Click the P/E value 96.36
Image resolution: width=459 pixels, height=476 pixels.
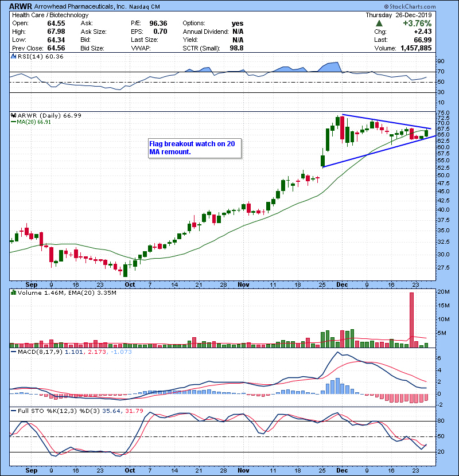pyautogui.click(x=158, y=24)
